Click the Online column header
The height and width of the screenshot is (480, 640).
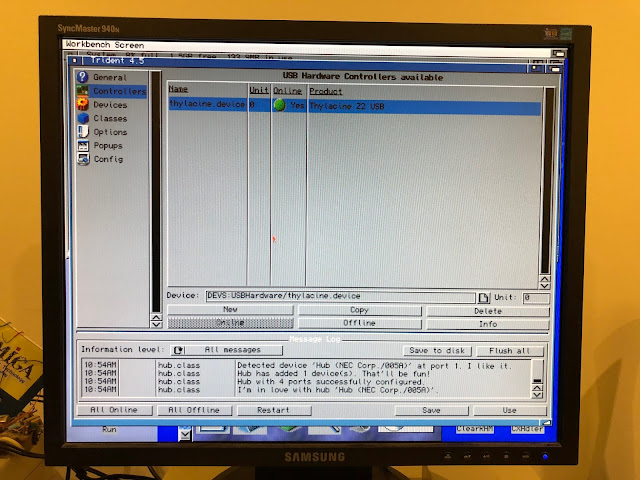pyautogui.click(x=287, y=91)
